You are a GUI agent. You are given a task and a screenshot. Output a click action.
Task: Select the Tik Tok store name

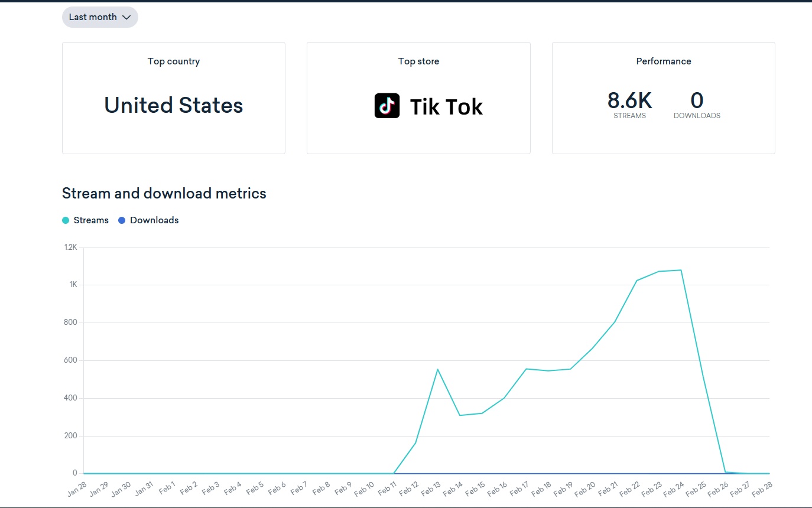click(446, 107)
